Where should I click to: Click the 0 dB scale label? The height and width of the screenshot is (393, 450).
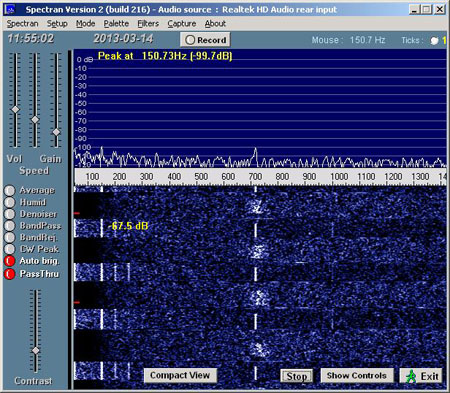85,60
